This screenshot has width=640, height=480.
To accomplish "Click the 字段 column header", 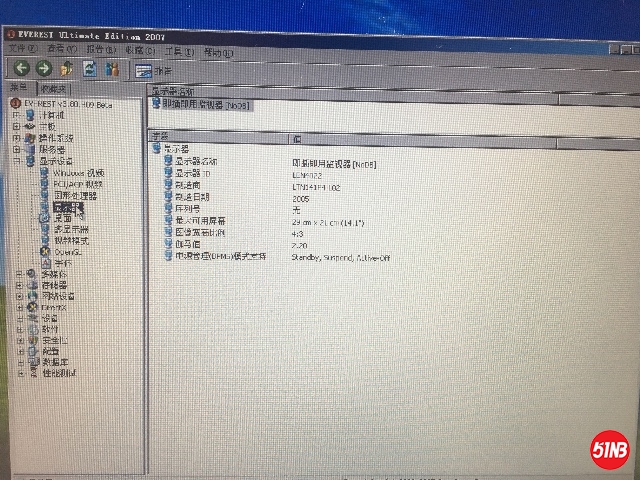I will coord(218,136).
